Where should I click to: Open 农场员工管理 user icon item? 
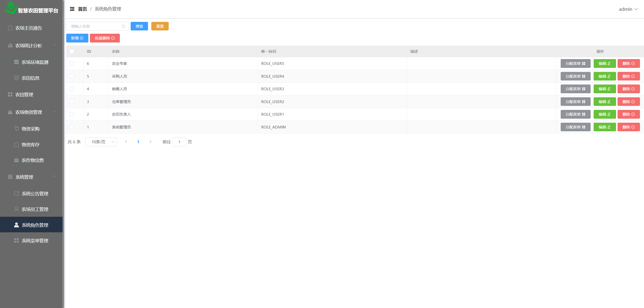click(x=17, y=209)
